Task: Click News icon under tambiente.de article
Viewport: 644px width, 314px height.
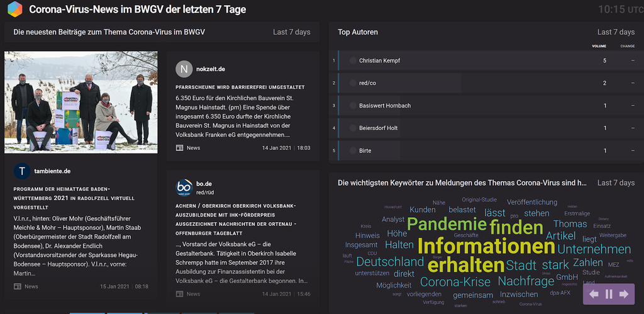Action: point(18,286)
